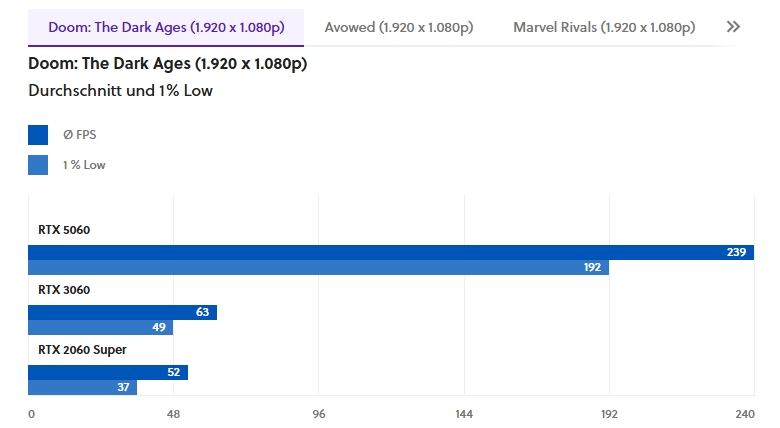The width and height of the screenshot is (780, 428).
Task: Click the lighter blue 1 % Low legend swatch
Action: pos(38,165)
